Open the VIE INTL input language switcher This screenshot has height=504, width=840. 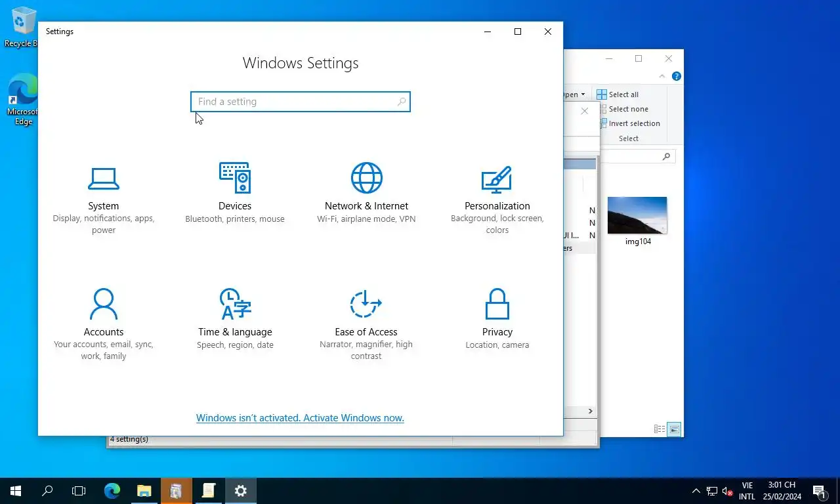747,491
